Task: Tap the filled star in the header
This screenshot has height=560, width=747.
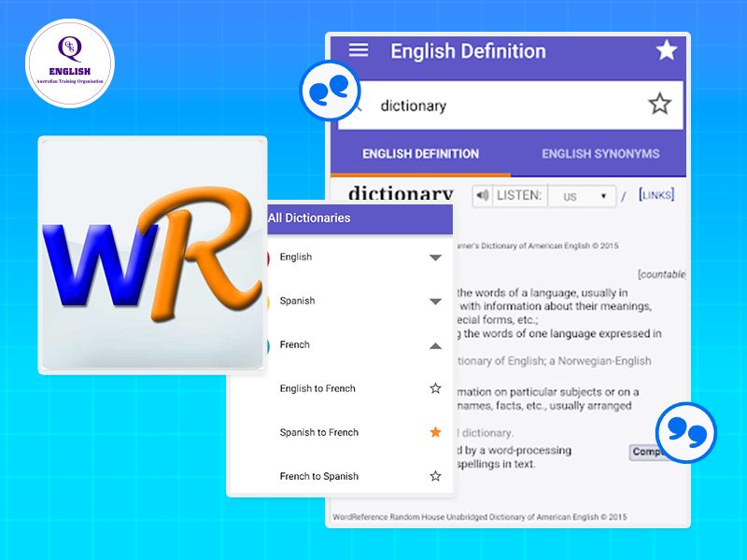Action: (x=666, y=50)
